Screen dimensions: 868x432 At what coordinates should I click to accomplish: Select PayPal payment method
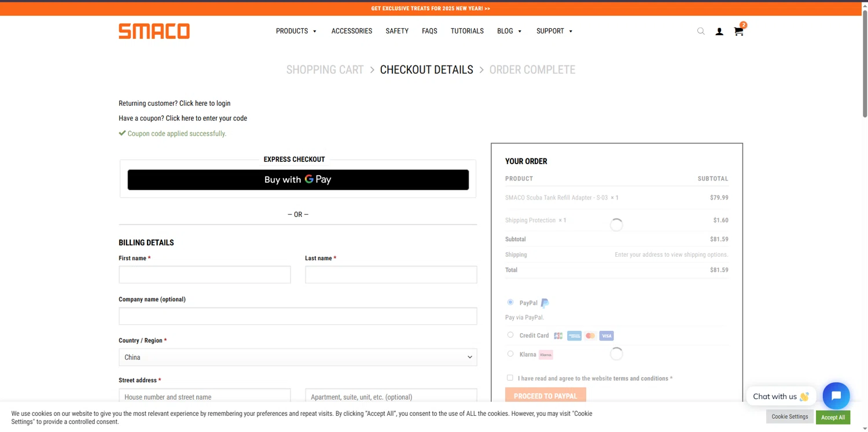click(510, 302)
